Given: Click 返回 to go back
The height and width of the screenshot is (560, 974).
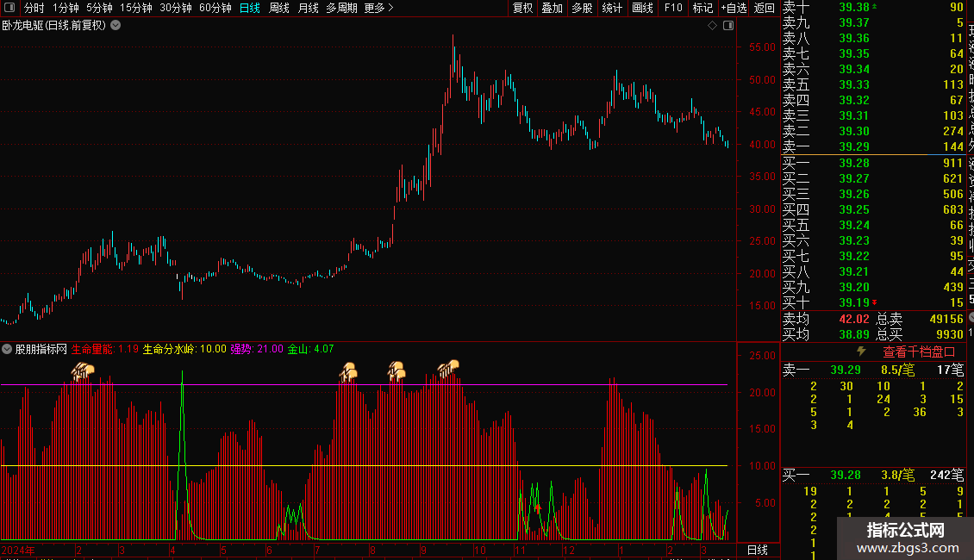Looking at the screenshot, I should pyautogui.click(x=764, y=8).
